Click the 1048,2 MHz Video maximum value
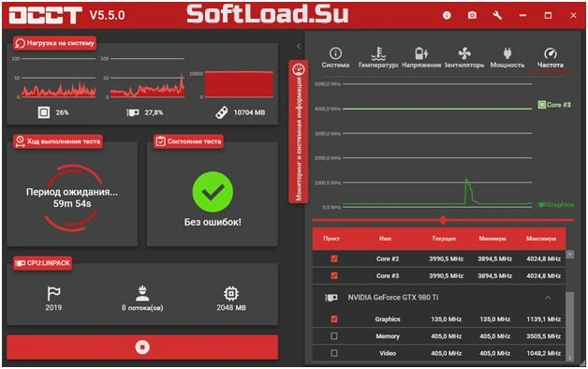Screen dimensions: 588x369 pyautogui.click(x=544, y=353)
